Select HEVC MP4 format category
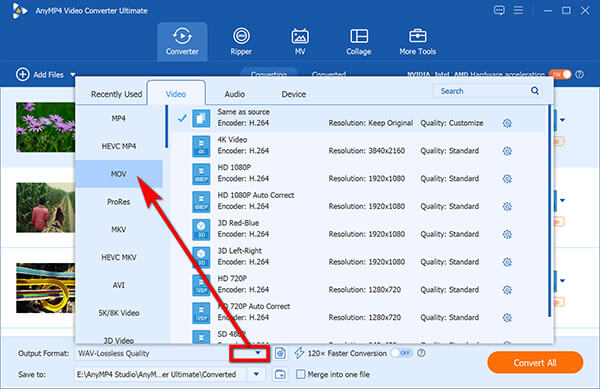Screen dimensions: 600x389 pyautogui.click(x=119, y=146)
